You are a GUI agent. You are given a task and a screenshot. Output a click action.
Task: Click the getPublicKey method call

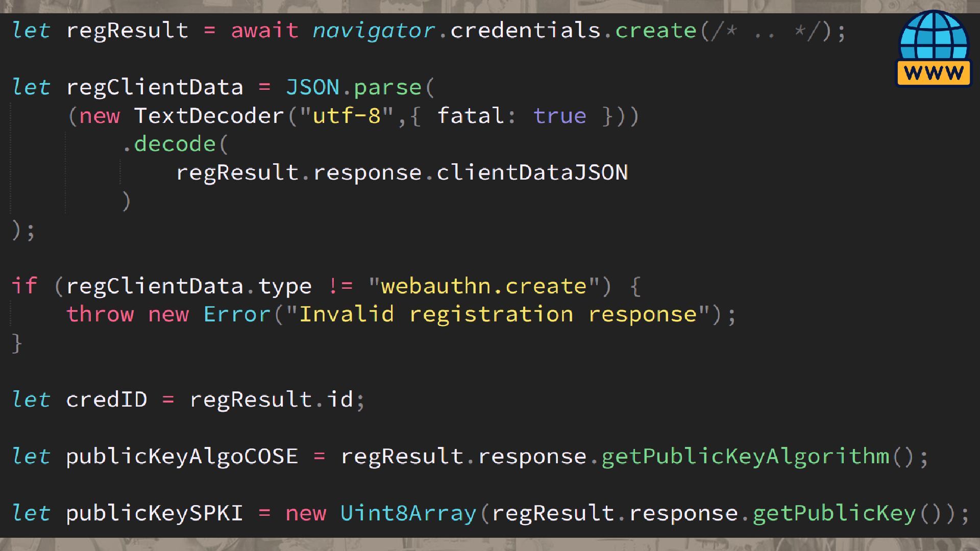pyautogui.click(x=834, y=513)
